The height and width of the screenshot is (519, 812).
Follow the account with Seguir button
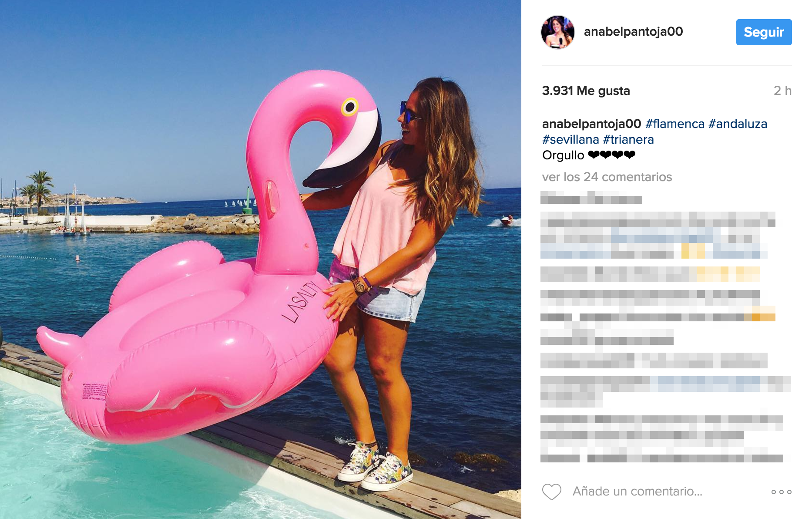pos(764,32)
